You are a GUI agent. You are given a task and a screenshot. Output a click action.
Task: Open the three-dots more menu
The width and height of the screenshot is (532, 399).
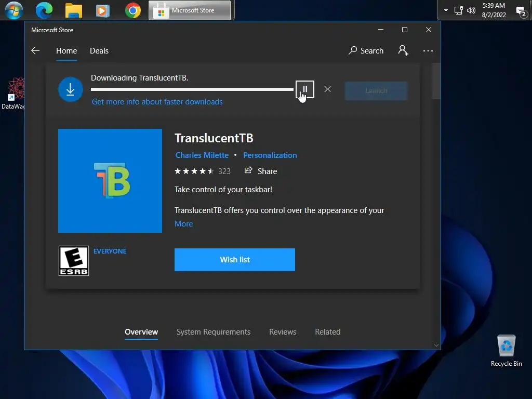[x=428, y=51]
